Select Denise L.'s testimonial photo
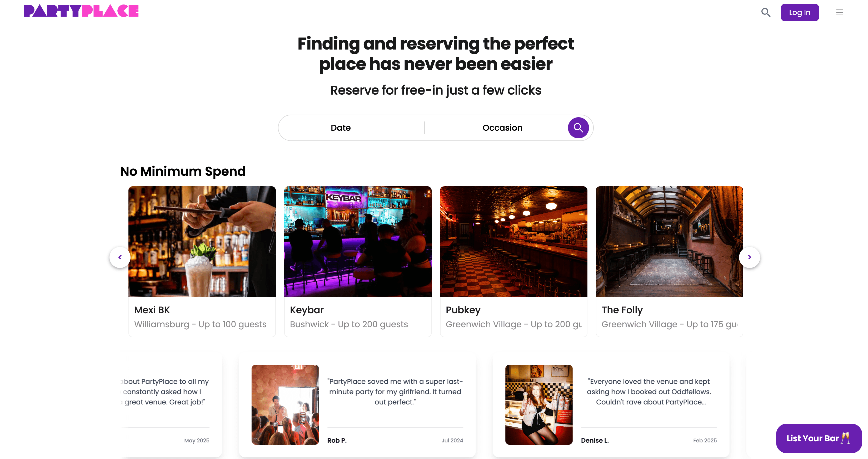Image resolution: width=868 pixels, height=459 pixels. 539,404
